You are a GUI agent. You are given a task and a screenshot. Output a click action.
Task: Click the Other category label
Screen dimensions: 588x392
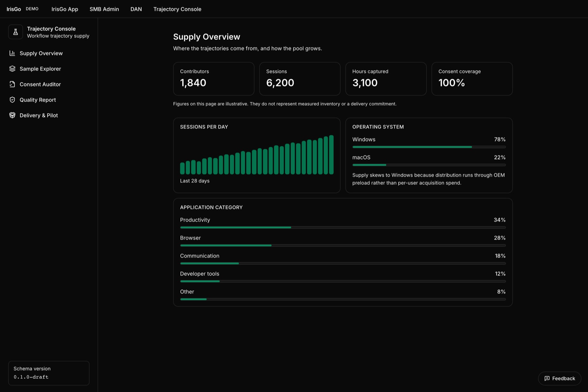click(x=187, y=292)
